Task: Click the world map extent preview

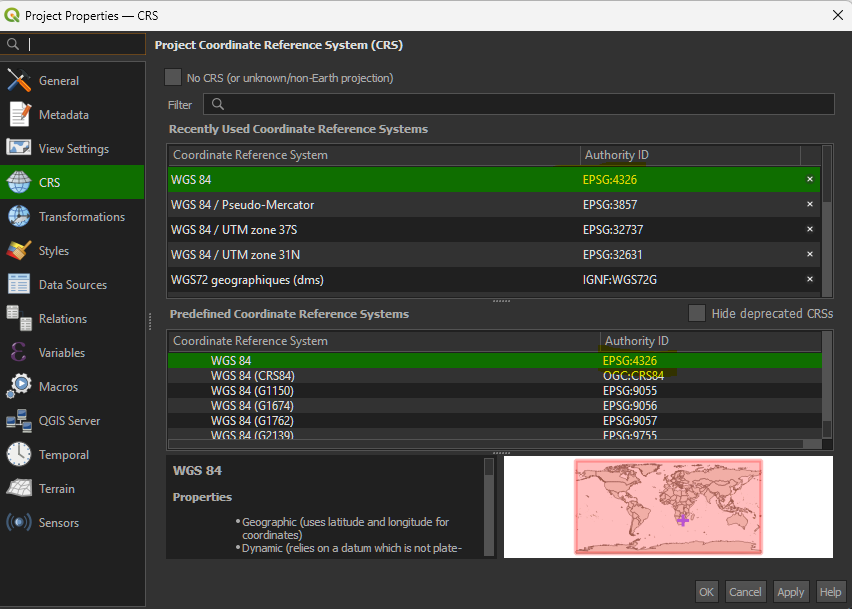Action: point(668,507)
